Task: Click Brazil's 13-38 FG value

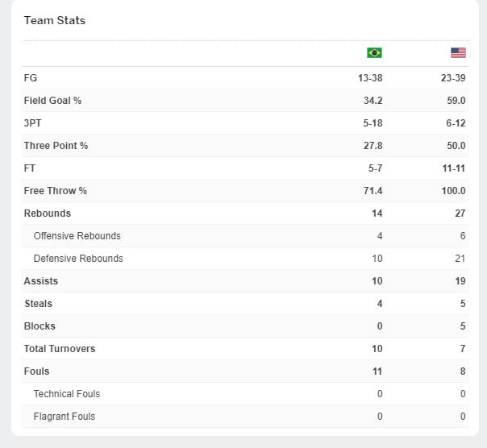Action: point(369,78)
